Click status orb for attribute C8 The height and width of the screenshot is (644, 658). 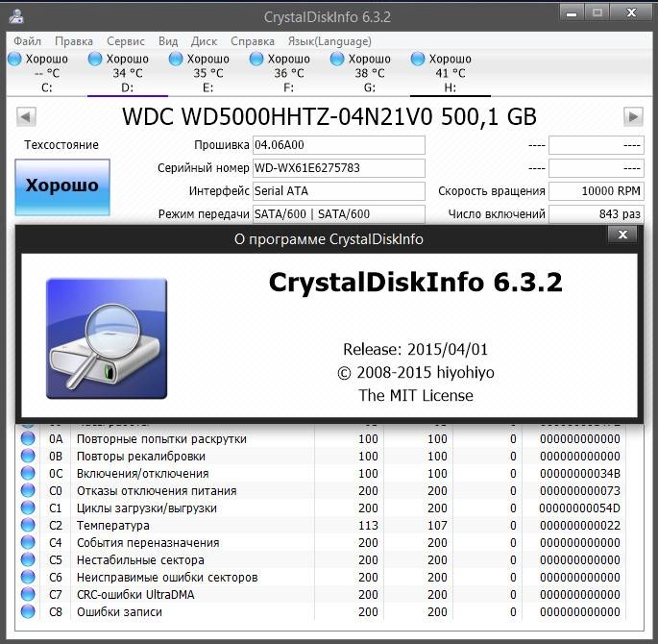point(28,611)
